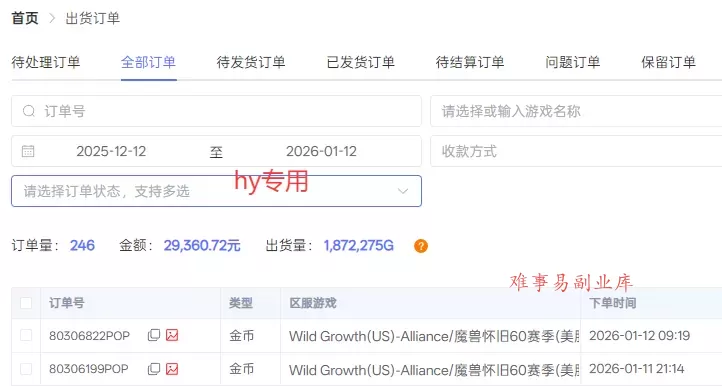The width and height of the screenshot is (722, 386).
Task: Check the box for order 80306822POP
Action: coord(26,335)
